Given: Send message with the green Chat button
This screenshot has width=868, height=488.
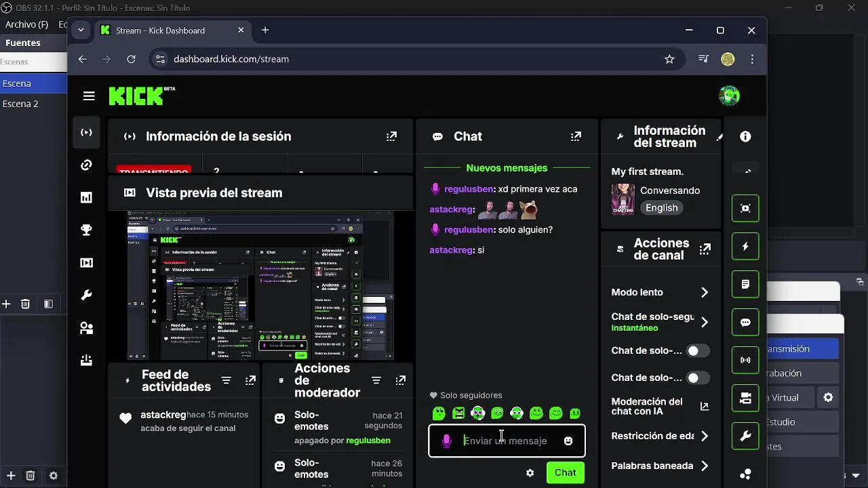Looking at the screenshot, I should pyautogui.click(x=565, y=473).
